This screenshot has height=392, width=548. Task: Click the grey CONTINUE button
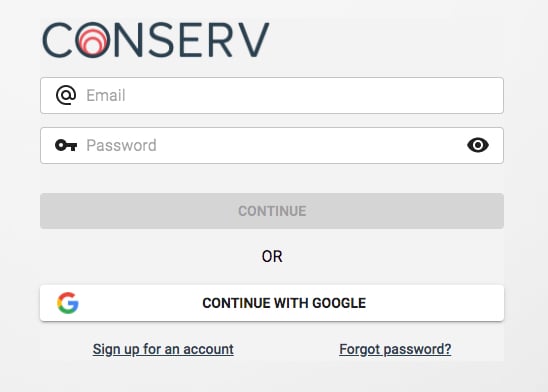[x=272, y=211]
